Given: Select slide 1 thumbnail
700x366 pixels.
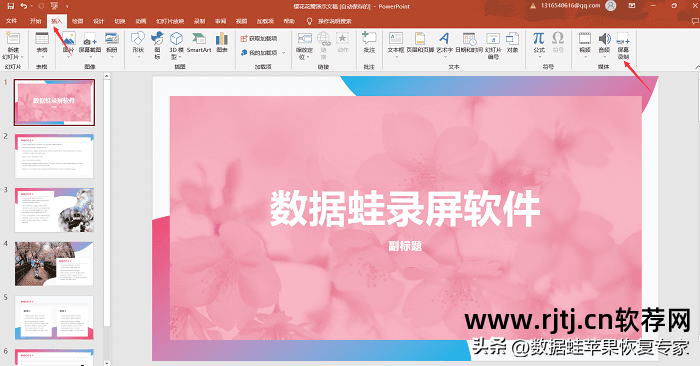Looking at the screenshot, I should point(54,102).
